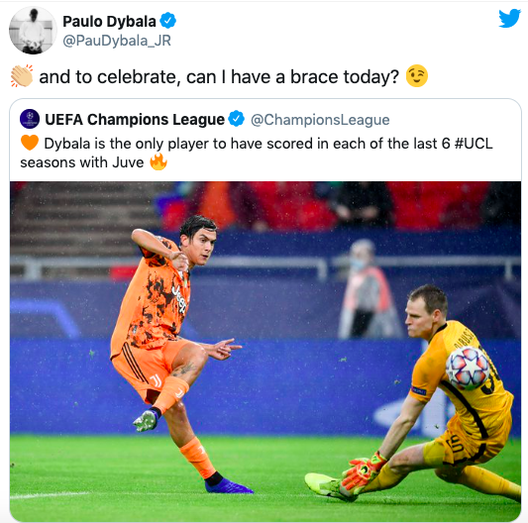Click the orange heart emoji
Screen dimensions: 528x523
tap(30, 143)
